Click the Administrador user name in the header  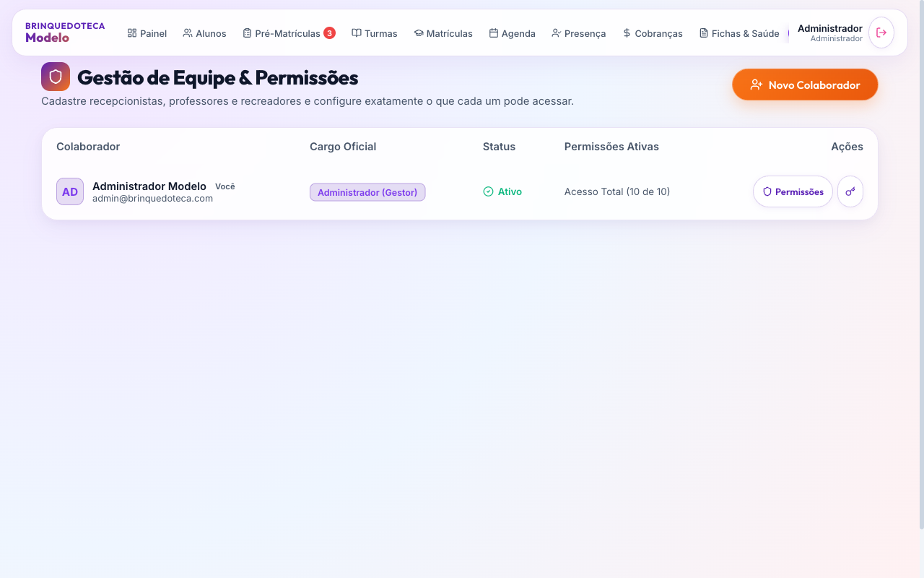click(829, 29)
